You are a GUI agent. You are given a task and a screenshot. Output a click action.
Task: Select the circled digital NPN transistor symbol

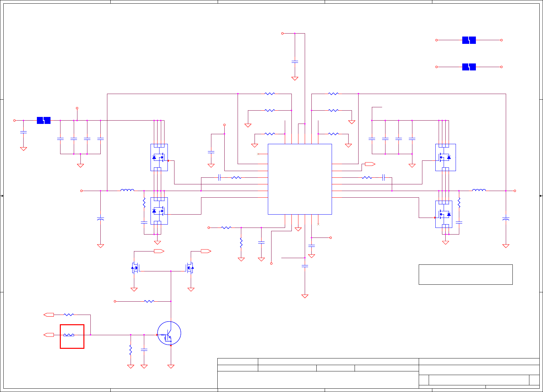coord(169,333)
